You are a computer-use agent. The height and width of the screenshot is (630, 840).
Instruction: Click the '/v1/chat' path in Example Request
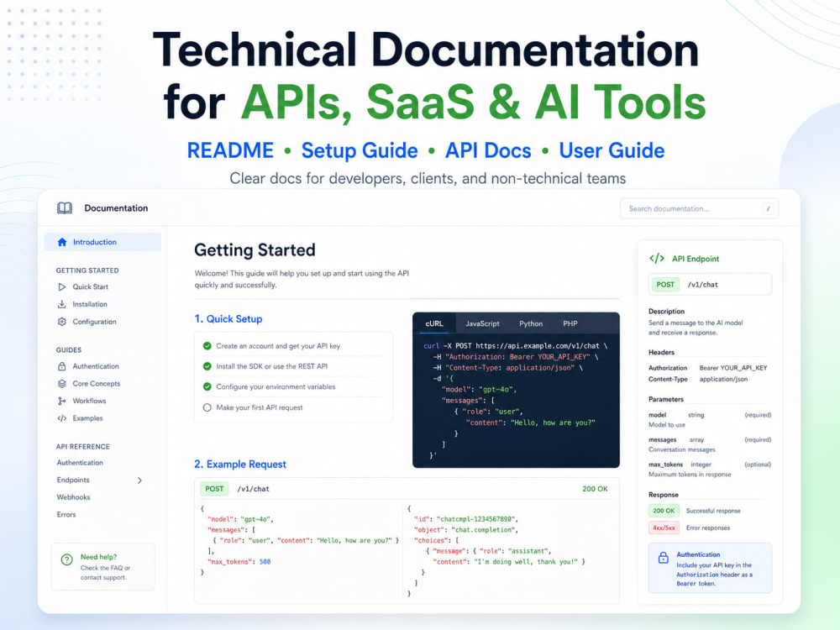pyautogui.click(x=254, y=489)
